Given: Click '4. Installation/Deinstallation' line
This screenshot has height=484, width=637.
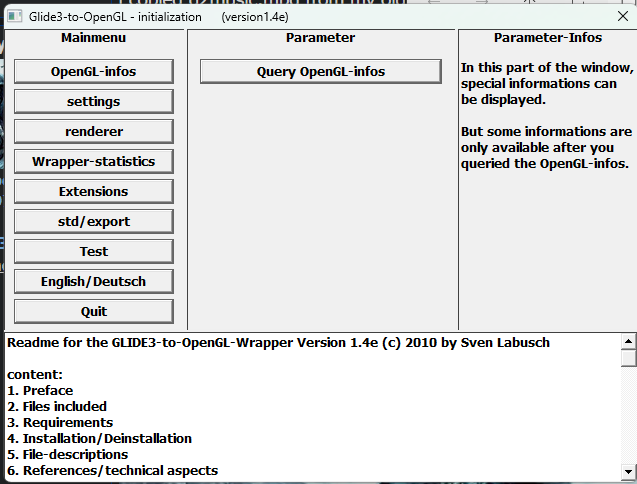Looking at the screenshot, I should coord(100,438).
